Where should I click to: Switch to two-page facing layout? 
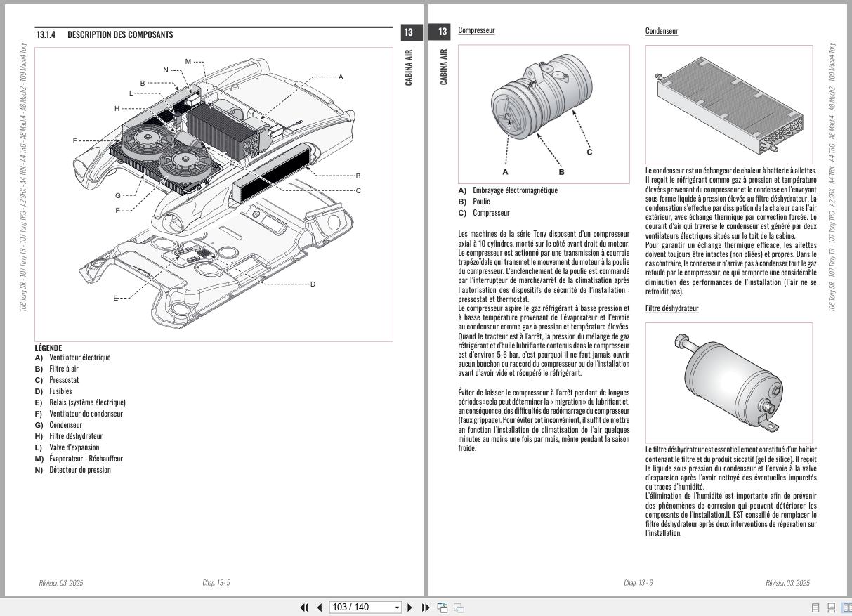tap(846, 608)
